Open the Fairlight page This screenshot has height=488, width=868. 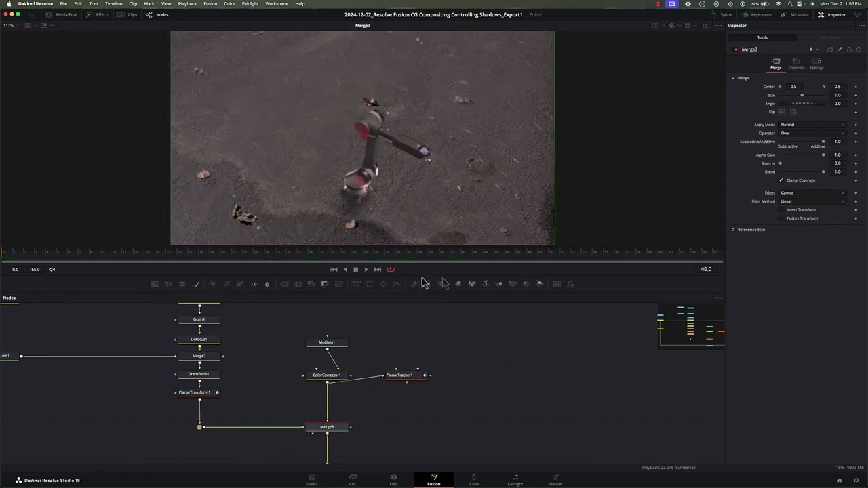[515, 480]
